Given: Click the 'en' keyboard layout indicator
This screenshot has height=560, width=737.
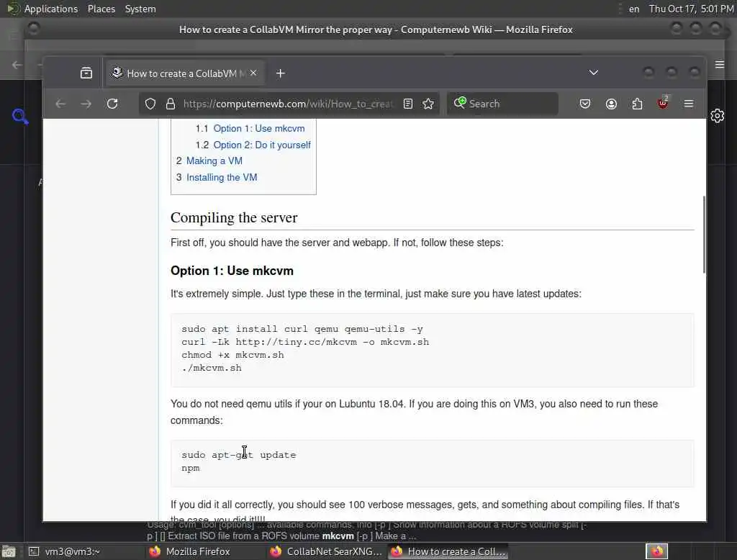Looking at the screenshot, I should [634, 9].
